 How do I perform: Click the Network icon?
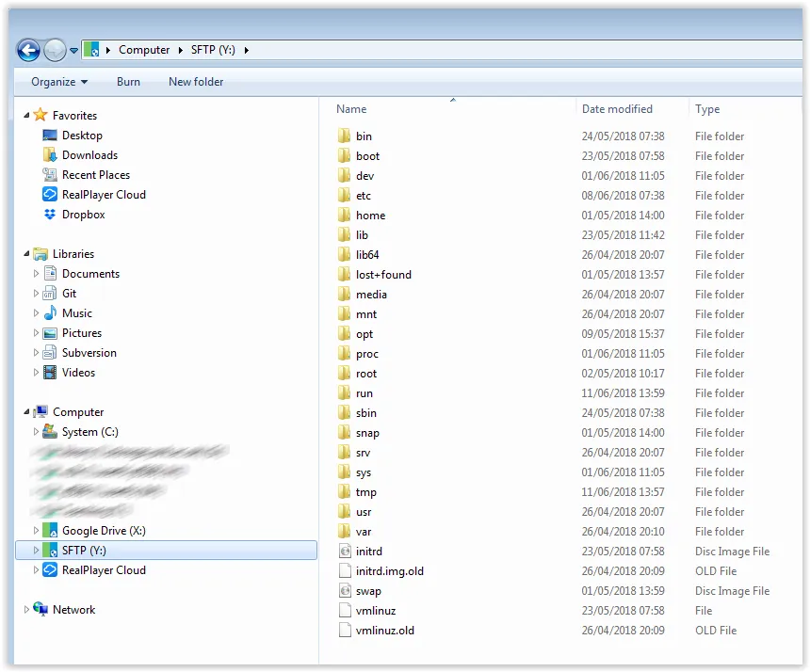click(x=40, y=609)
